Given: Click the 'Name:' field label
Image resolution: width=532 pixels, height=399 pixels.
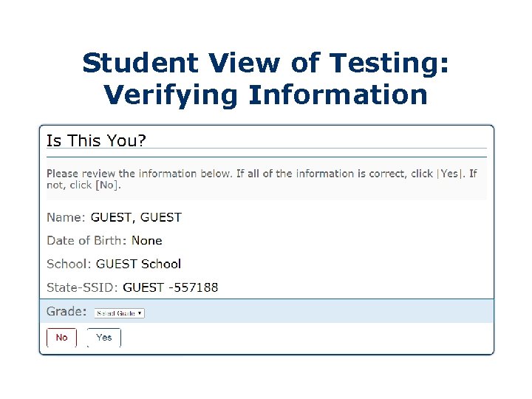Looking at the screenshot, I should [66, 217].
